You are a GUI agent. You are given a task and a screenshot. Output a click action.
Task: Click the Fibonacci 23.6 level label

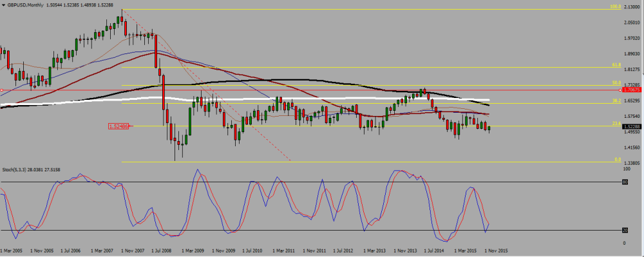pyautogui.click(x=616, y=124)
